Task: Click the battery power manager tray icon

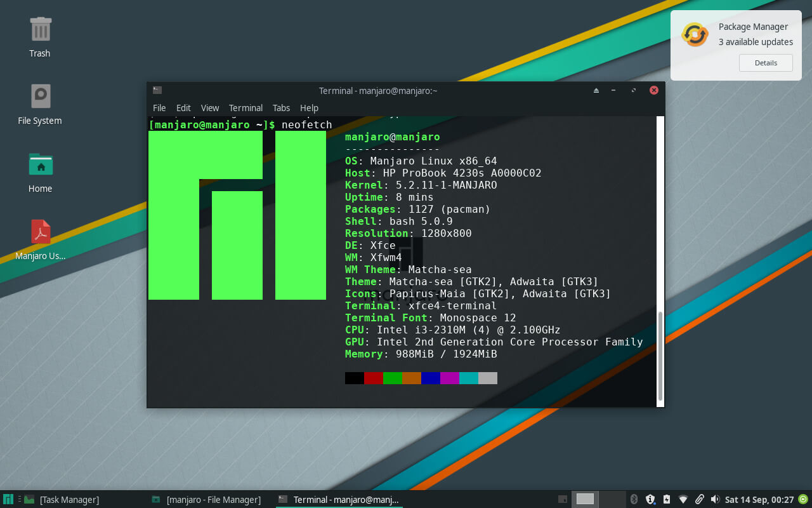Action: [x=666, y=499]
